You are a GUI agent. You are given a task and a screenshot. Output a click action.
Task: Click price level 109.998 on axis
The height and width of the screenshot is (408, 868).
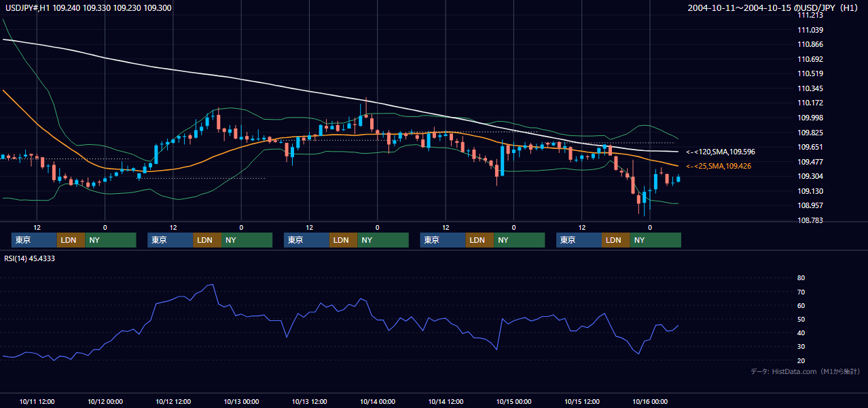(x=811, y=118)
